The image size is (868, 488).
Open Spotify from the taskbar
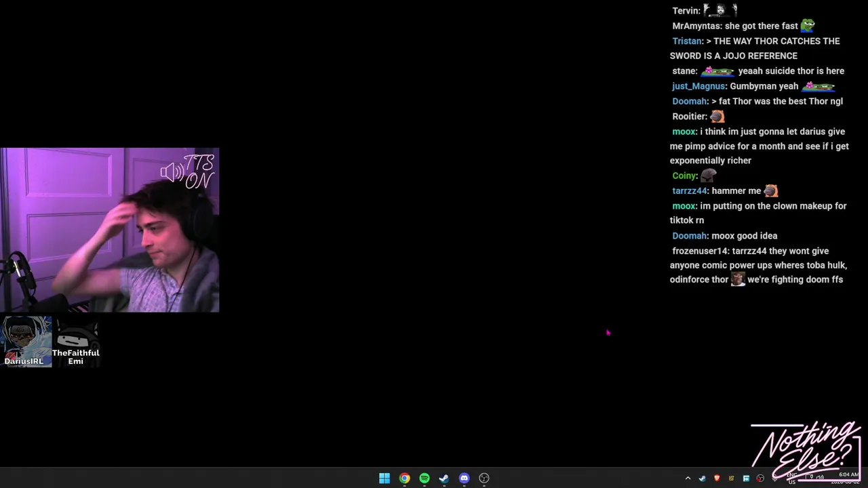tap(425, 478)
